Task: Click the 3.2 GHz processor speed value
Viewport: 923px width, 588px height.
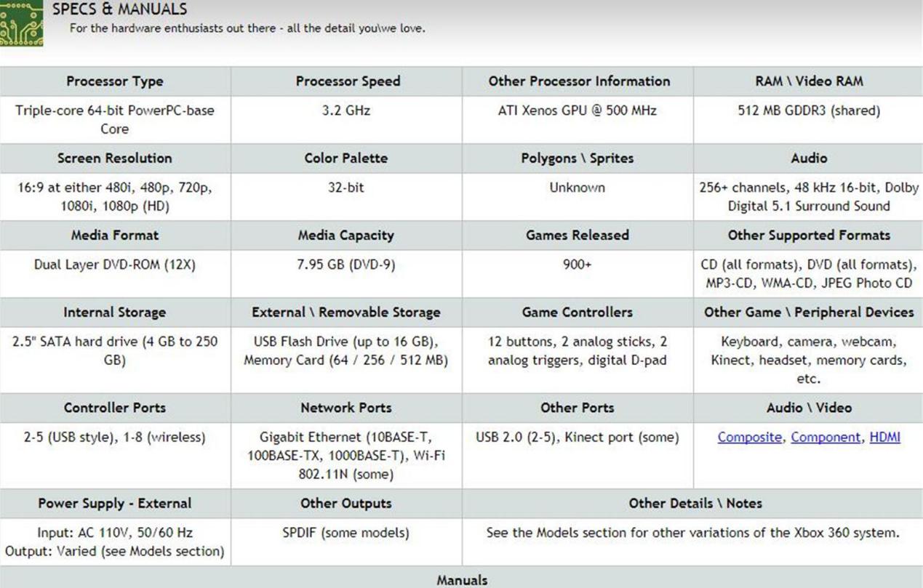Action: (x=346, y=111)
